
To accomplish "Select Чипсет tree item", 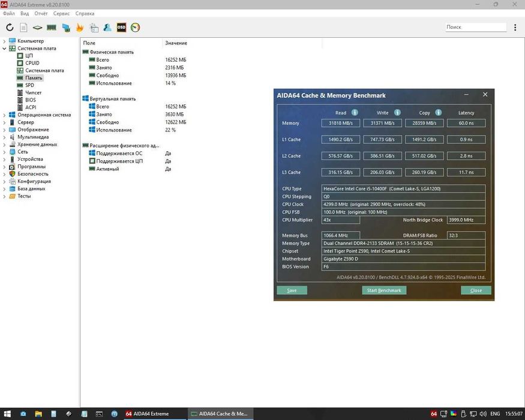I will (x=33, y=92).
